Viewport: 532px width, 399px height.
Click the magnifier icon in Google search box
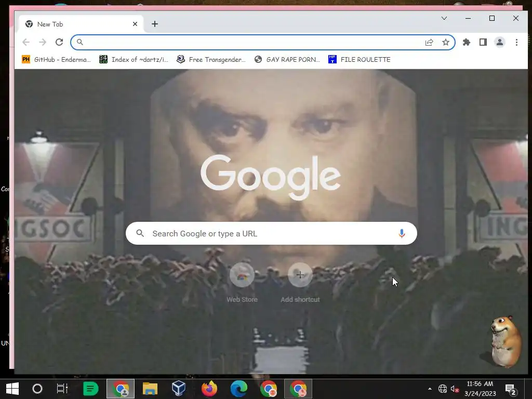pos(140,233)
